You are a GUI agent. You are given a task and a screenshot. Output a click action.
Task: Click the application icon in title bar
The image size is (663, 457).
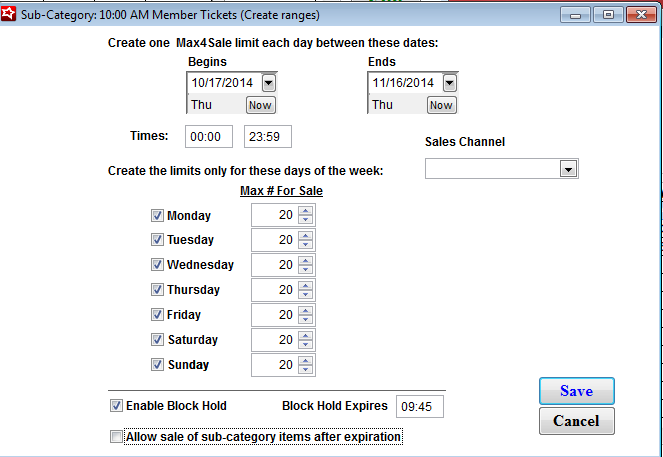(x=8, y=14)
